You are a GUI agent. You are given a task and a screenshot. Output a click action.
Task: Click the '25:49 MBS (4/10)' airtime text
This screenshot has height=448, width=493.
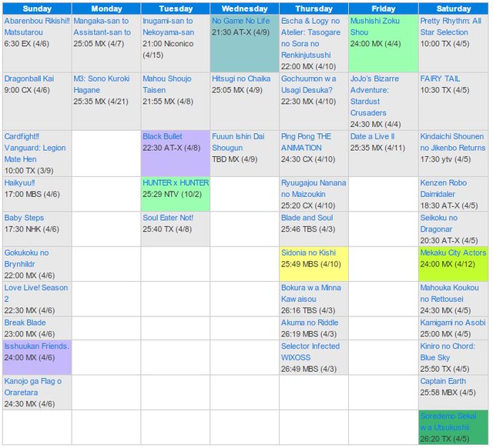pyautogui.click(x=311, y=264)
